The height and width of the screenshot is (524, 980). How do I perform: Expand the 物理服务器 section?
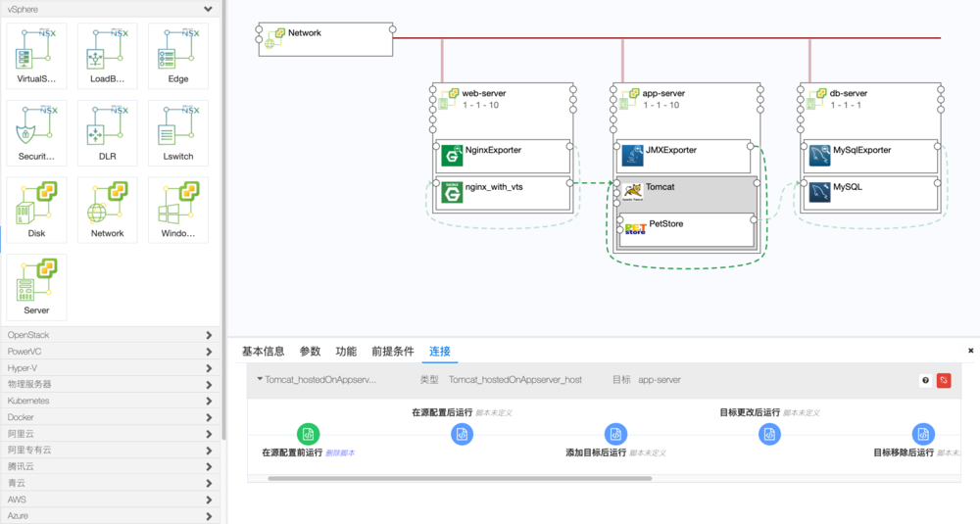(209, 385)
